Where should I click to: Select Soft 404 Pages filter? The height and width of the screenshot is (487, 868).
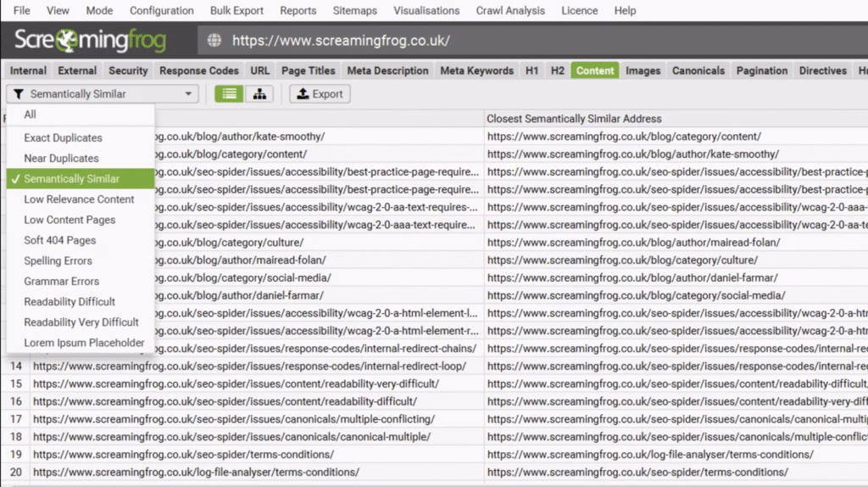pos(59,240)
